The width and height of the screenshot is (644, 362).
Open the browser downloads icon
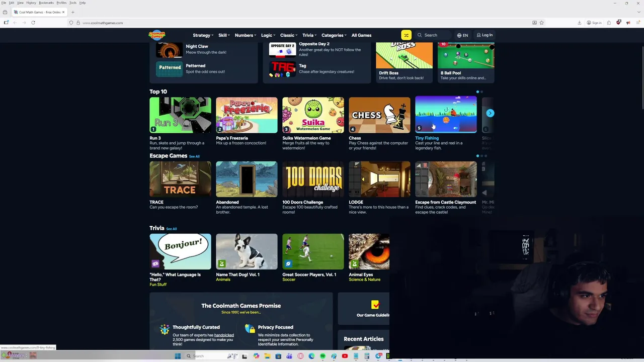[579, 23]
